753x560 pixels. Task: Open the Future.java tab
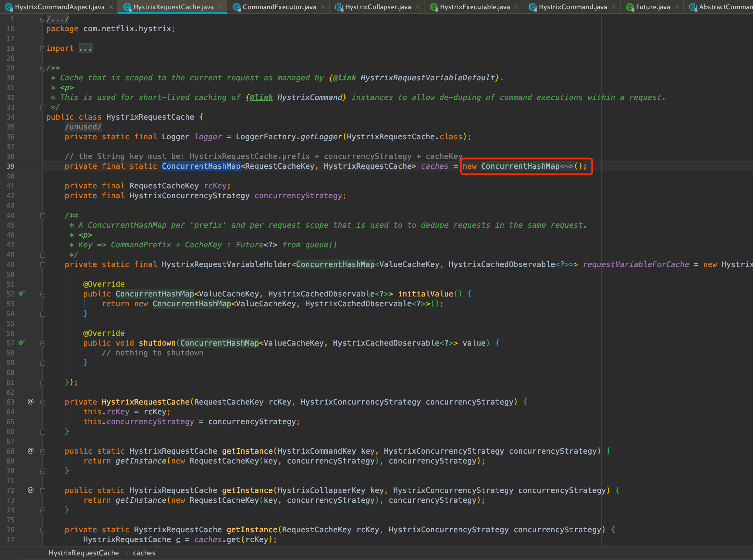(653, 7)
